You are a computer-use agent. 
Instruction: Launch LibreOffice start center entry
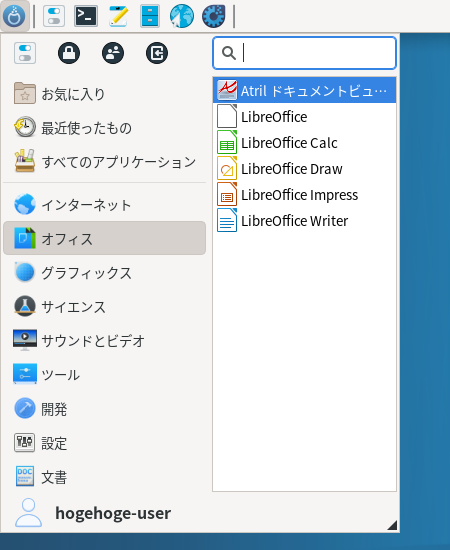(304, 116)
